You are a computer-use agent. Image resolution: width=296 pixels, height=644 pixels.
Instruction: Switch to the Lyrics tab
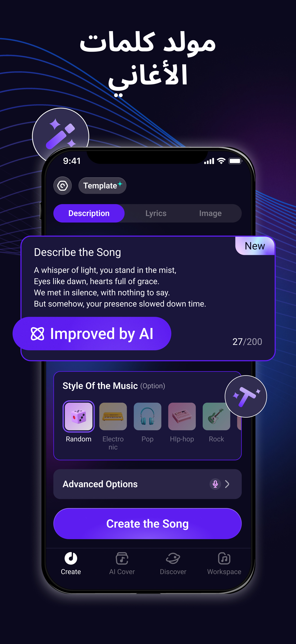tap(156, 213)
